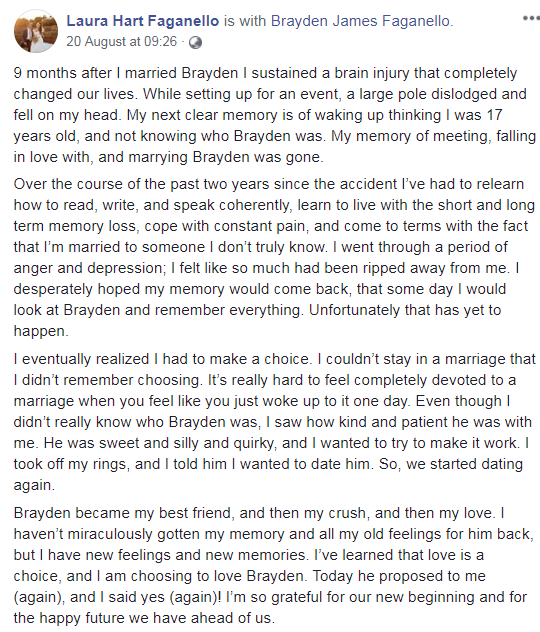Click the word "happen." ending the second paragraph
The image size is (540, 632).
coord(41,331)
